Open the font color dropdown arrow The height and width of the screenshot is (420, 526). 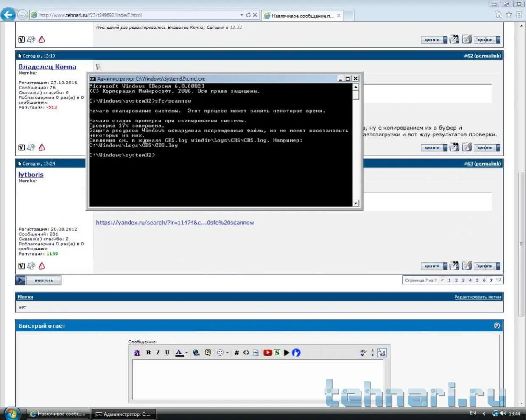(187, 353)
